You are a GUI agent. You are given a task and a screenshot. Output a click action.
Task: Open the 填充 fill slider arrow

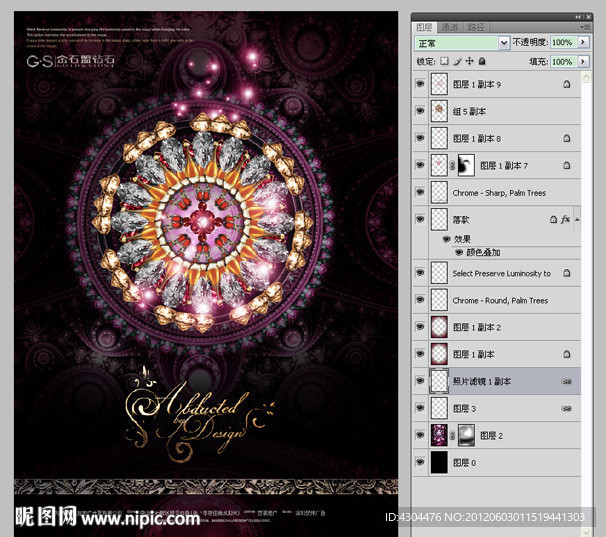point(582,62)
